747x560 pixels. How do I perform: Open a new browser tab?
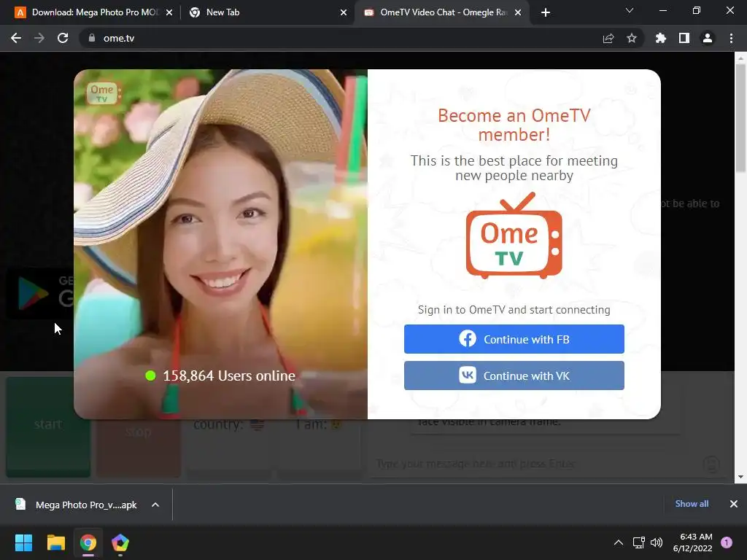click(x=546, y=12)
